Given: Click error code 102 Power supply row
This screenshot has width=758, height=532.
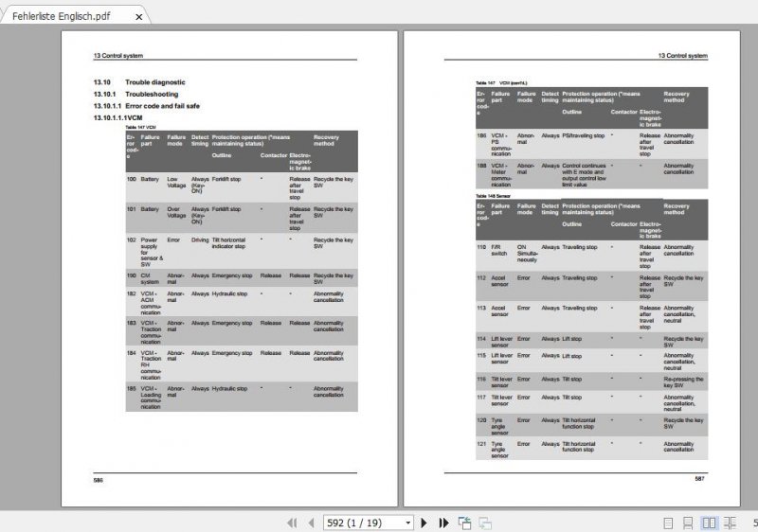Looking at the screenshot, I should [242, 252].
